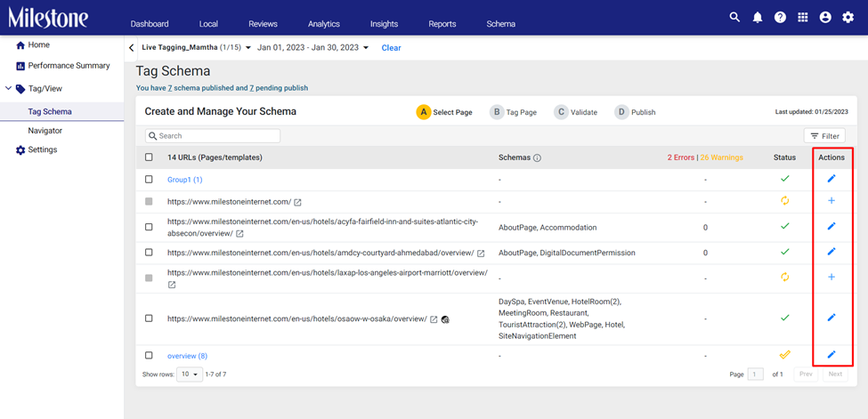Click the Publish step D

pyautogui.click(x=635, y=112)
